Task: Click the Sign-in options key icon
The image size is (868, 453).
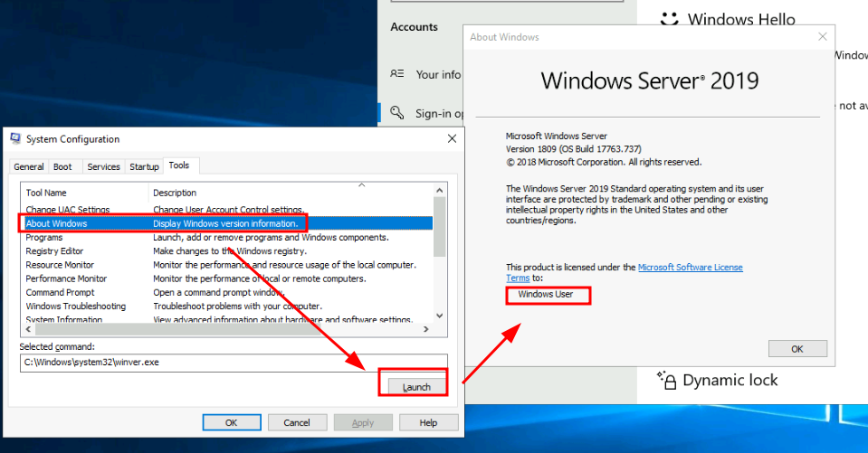Action: pyautogui.click(x=396, y=113)
